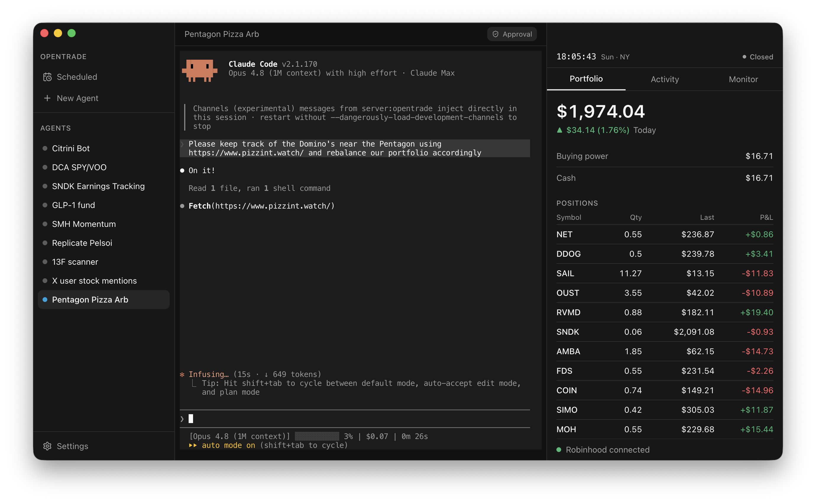Click the macOS yellow minimize button
Viewport: 816px width, 504px height.
58,33
